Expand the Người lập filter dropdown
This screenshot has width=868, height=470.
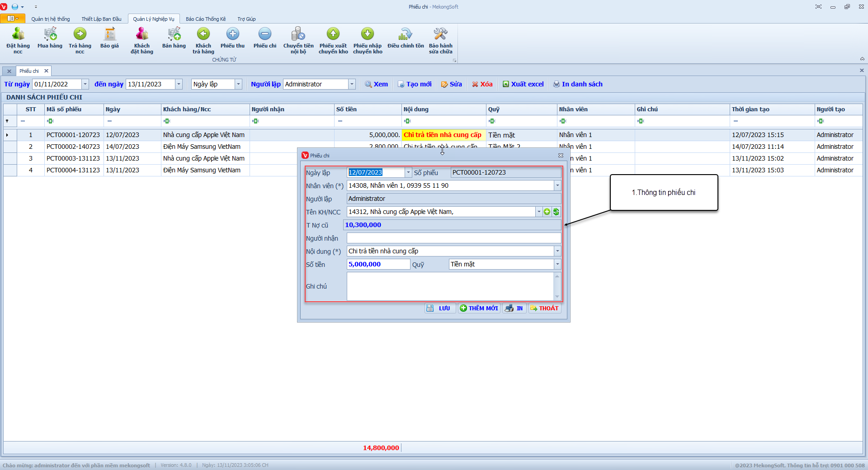point(352,84)
